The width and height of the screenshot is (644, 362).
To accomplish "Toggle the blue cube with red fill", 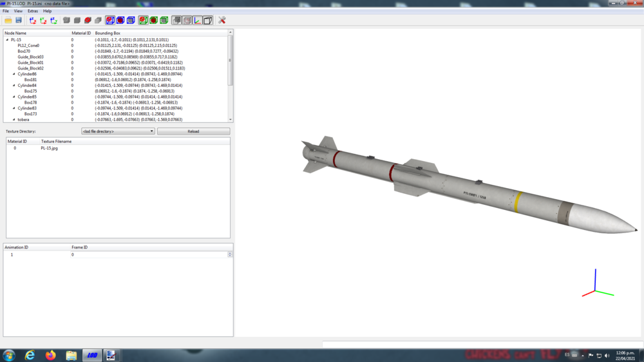I will click(120, 20).
